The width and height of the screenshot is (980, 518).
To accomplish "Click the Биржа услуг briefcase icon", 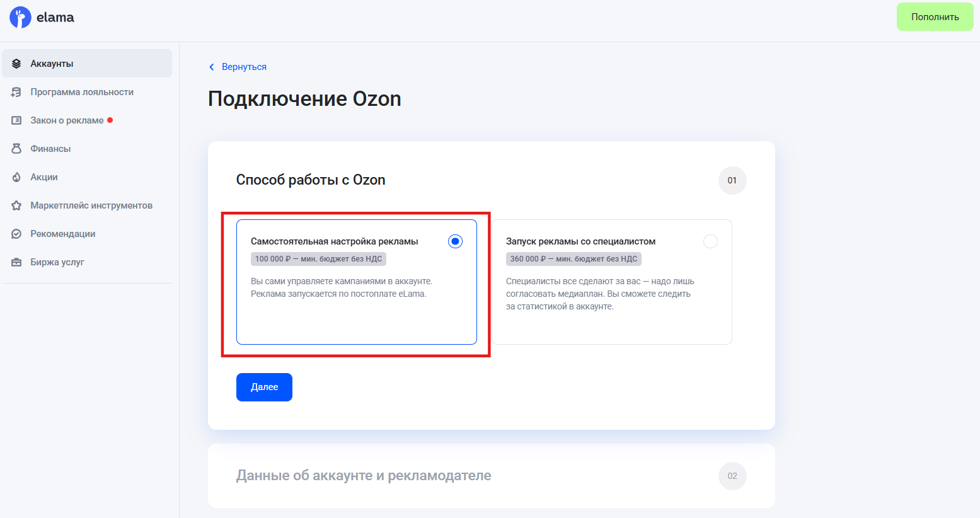I will (x=16, y=262).
